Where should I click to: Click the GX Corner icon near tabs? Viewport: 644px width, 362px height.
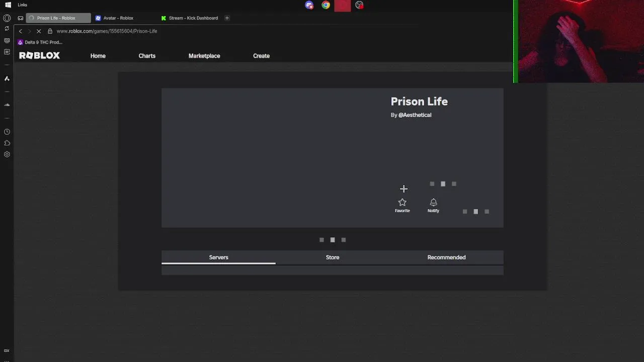(21, 18)
